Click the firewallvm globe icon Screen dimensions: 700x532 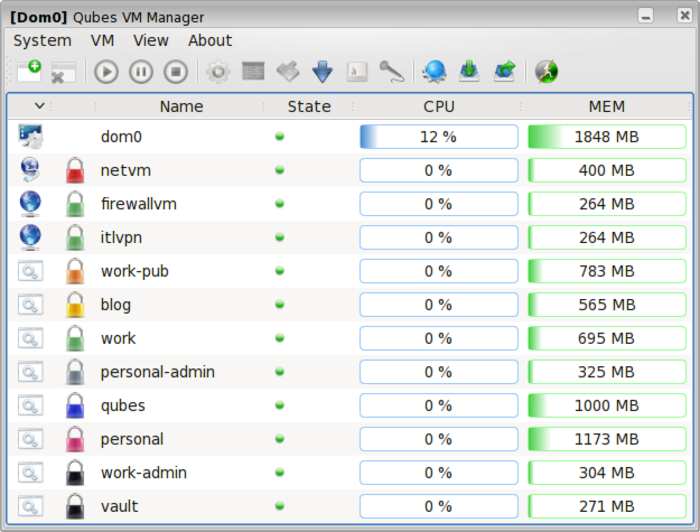(x=30, y=204)
